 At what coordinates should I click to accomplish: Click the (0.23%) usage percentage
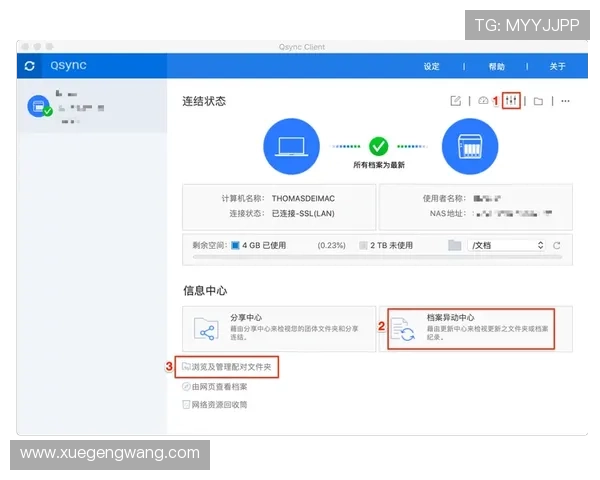click(331, 245)
